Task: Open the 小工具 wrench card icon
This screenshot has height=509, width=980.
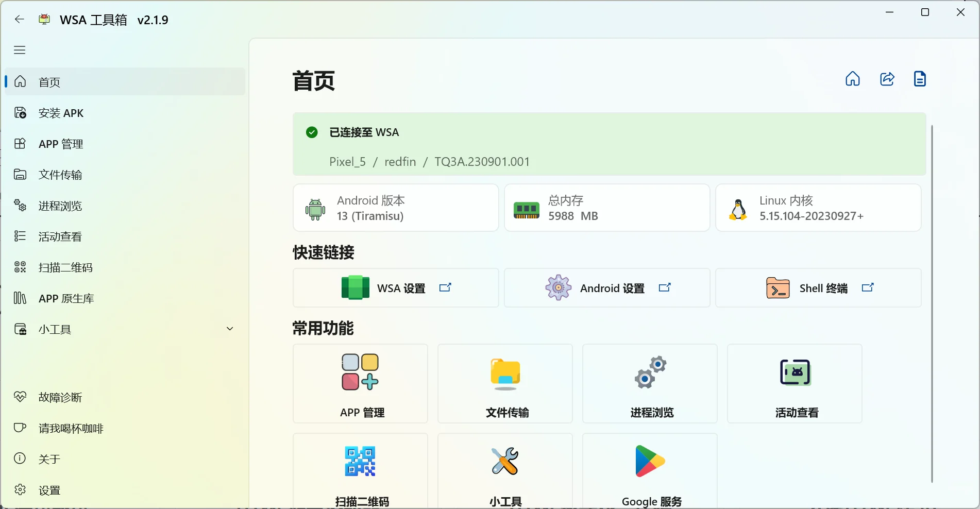Action: pyautogui.click(x=505, y=461)
